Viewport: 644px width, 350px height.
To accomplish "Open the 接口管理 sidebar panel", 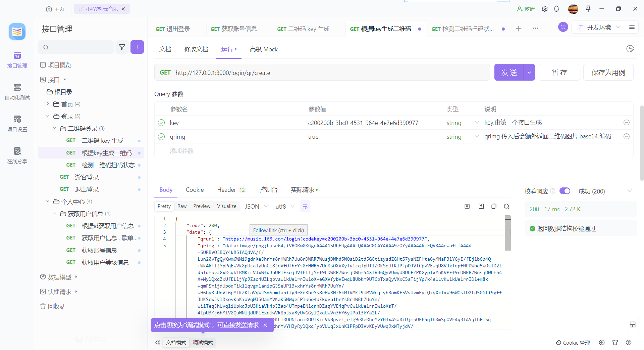I will (17, 60).
